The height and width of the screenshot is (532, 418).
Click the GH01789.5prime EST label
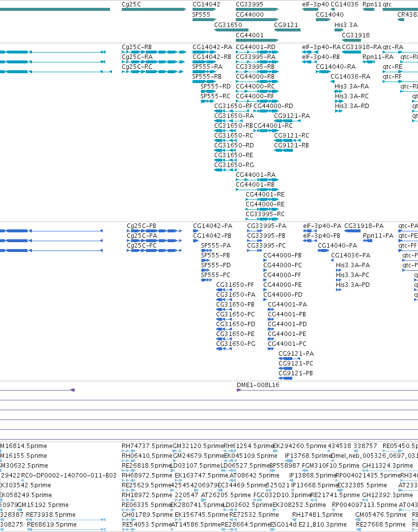pyautogui.click(x=147, y=515)
